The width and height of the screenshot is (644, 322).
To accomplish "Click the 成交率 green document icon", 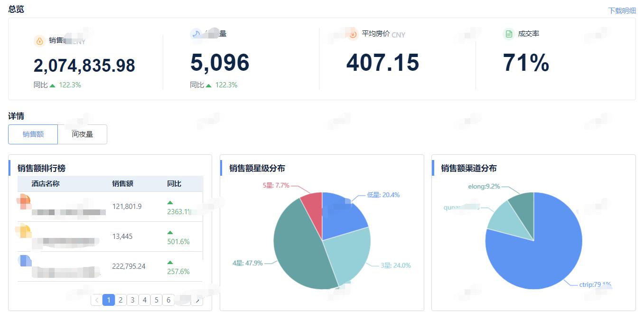I will (508, 34).
